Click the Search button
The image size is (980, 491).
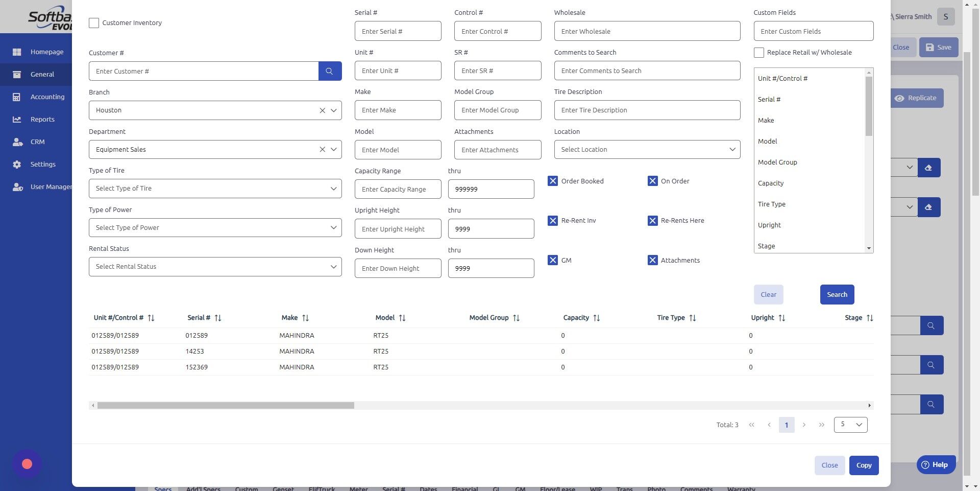click(837, 294)
